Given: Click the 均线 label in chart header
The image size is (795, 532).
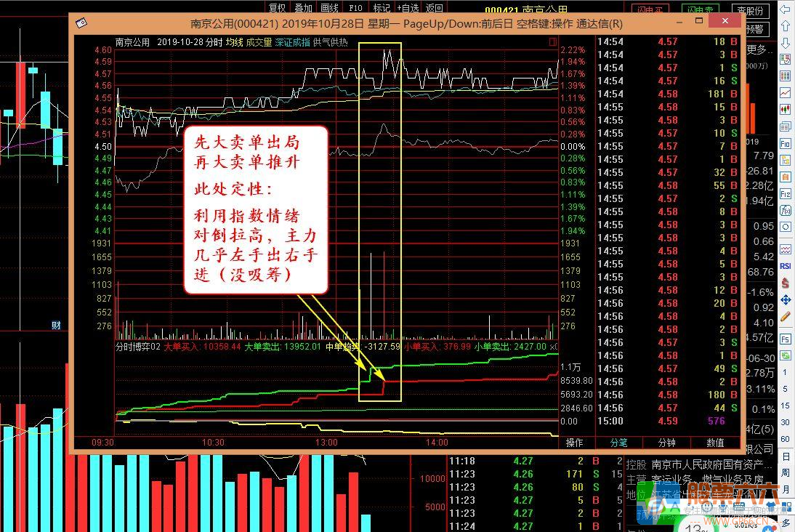Looking at the screenshot, I should [234, 42].
